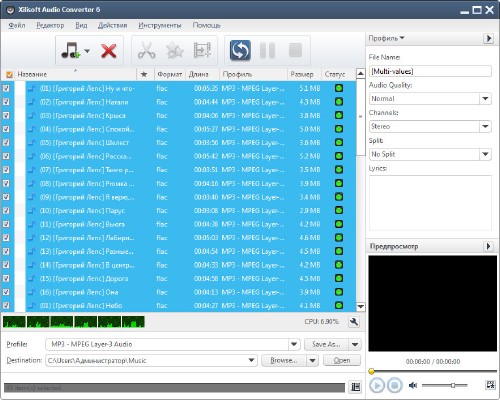Click the film strip Add Profile icon
The height and width of the screenshot is (400, 500).
[202, 51]
